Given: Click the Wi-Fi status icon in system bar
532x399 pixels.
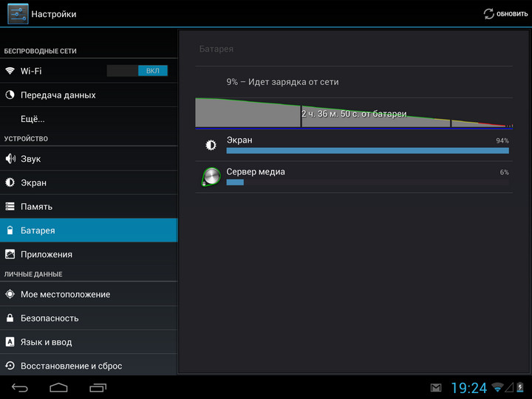Looking at the screenshot, I should click(x=497, y=387).
